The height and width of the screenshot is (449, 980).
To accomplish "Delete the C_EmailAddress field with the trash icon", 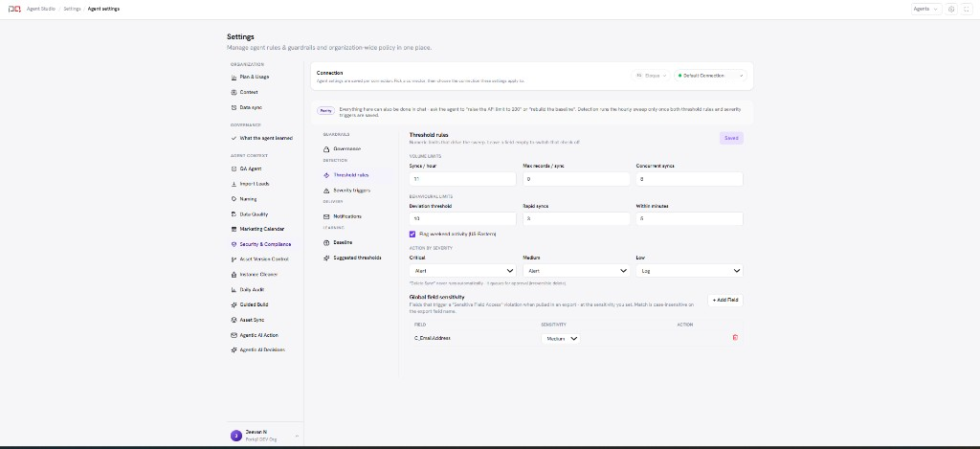I will 735,338.
